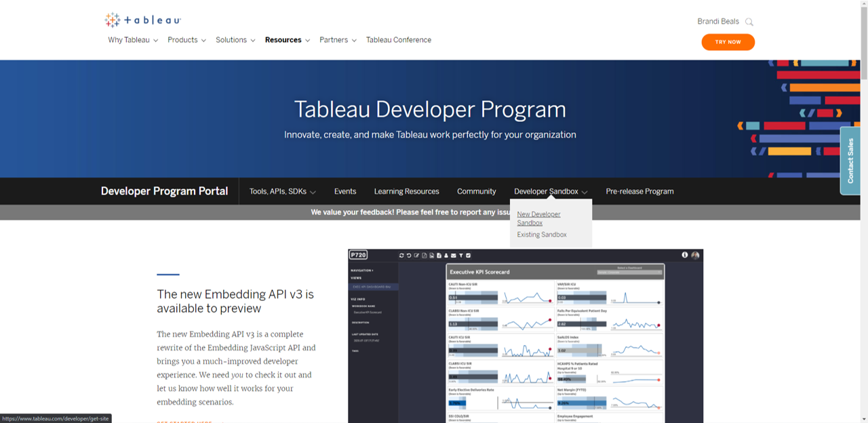Click the undo icon in embedded viz toolbar
The height and width of the screenshot is (423, 868).
pyautogui.click(x=409, y=255)
